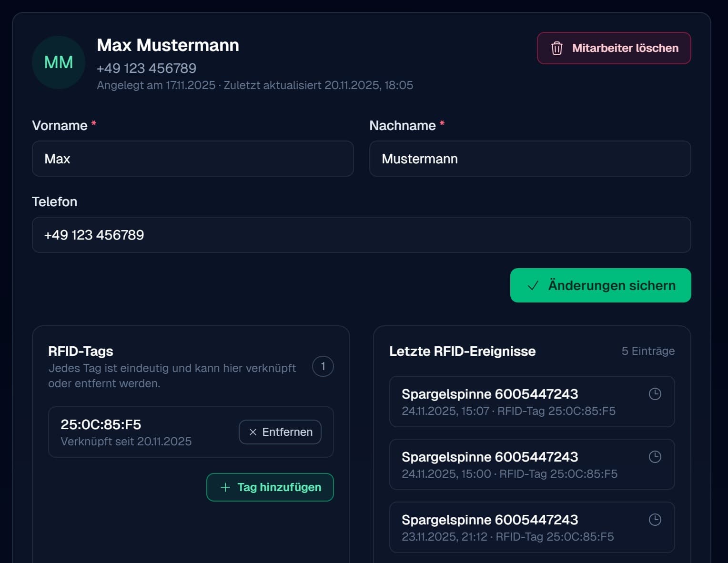
Task: Click the checkmark icon in Änderungen sichern
Action: point(533,285)
